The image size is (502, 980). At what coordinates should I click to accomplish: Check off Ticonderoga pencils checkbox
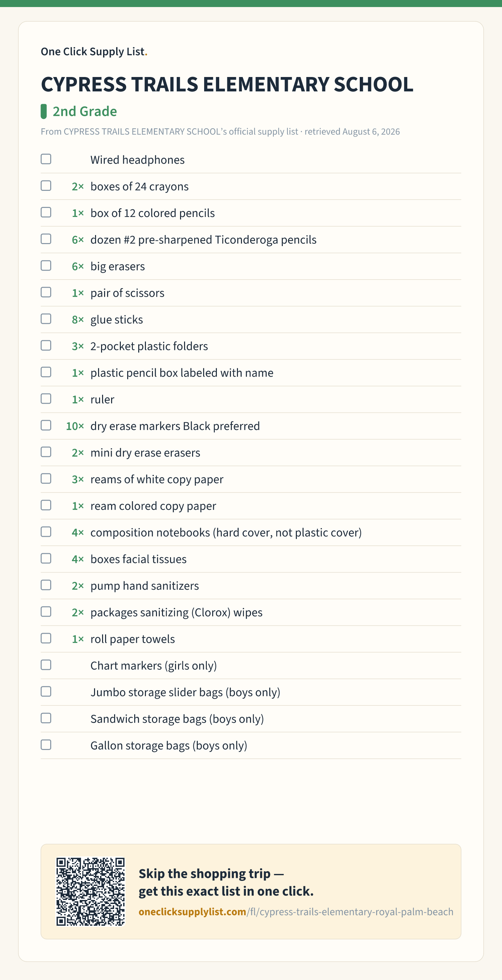pos(46,239)
